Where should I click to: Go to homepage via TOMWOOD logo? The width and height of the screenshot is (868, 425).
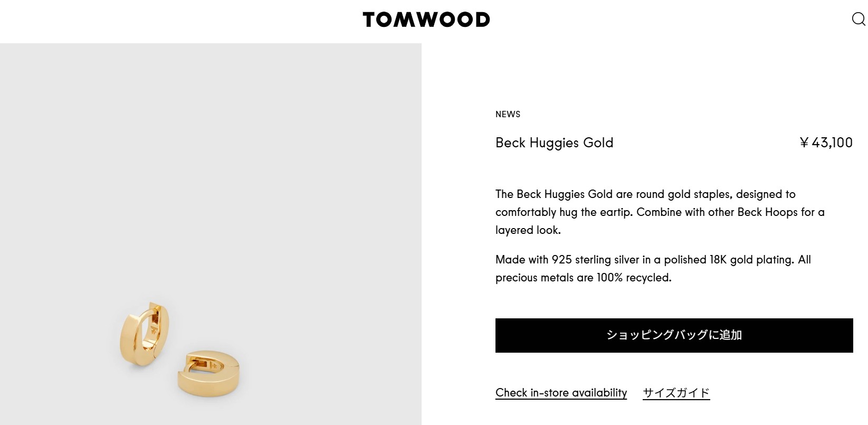(426, 20)
